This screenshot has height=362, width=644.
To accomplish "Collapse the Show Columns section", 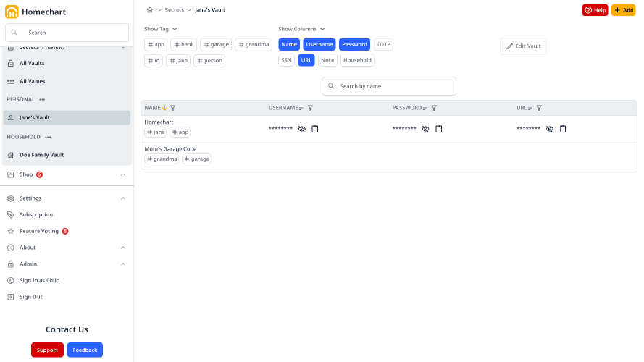I will click(x=301, y=29).
